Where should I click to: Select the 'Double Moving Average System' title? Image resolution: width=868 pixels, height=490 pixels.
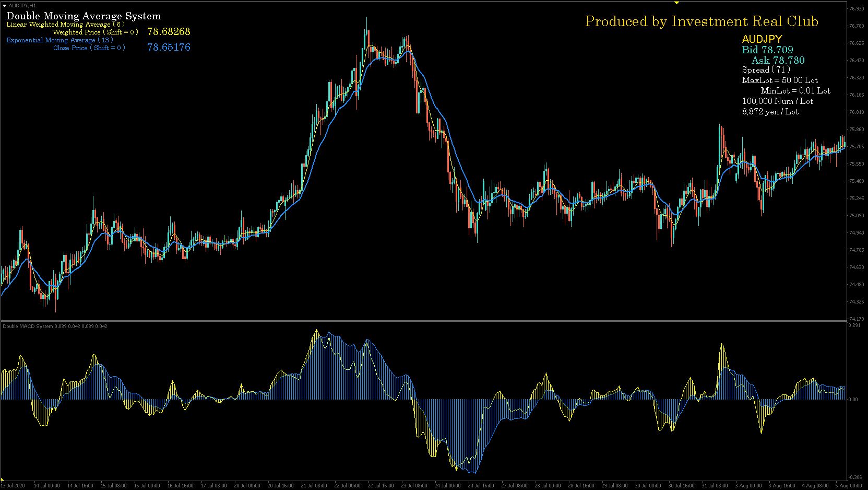click(84, 16)
